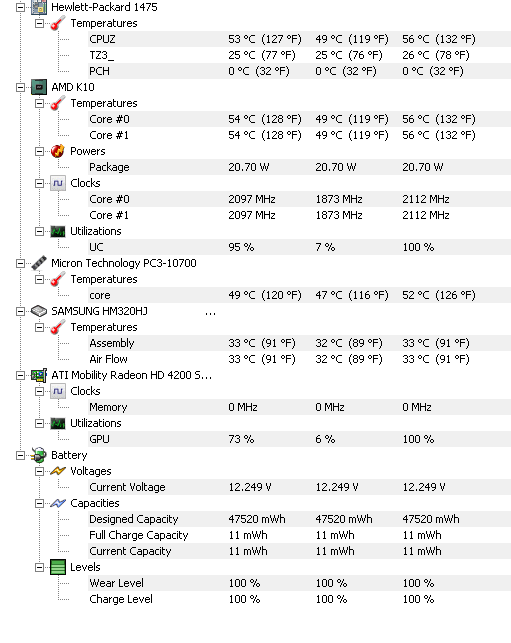The height and width of the screenshot is (643, 511).
Task: Click the SAMSUNG HM320HJ hard drive icon
Action: 39,311
